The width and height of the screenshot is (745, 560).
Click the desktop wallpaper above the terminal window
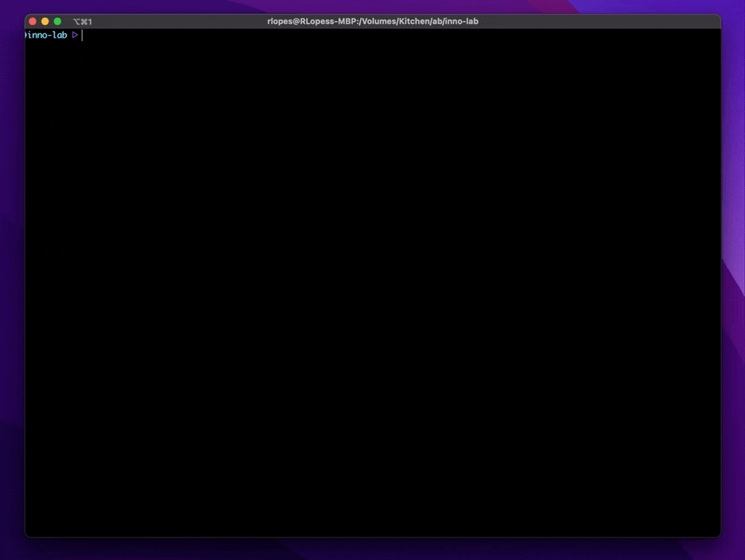[x=372, y=6]
